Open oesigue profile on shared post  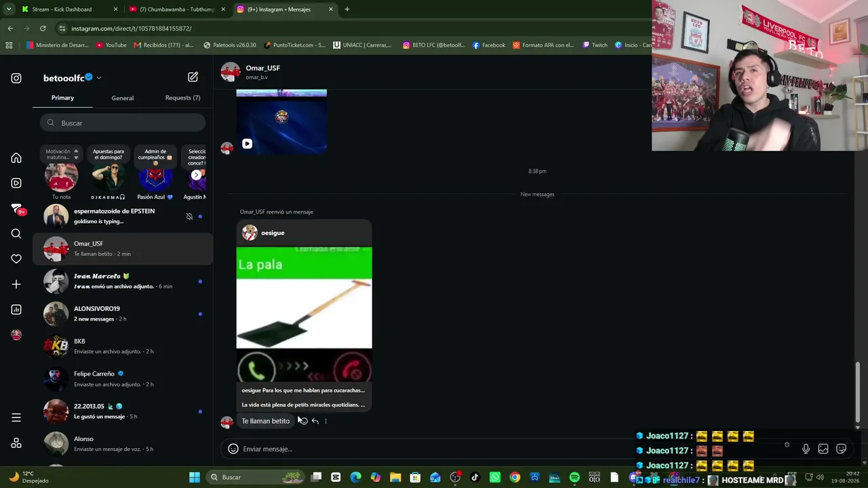pyautogui.click(x=273, y=233)
